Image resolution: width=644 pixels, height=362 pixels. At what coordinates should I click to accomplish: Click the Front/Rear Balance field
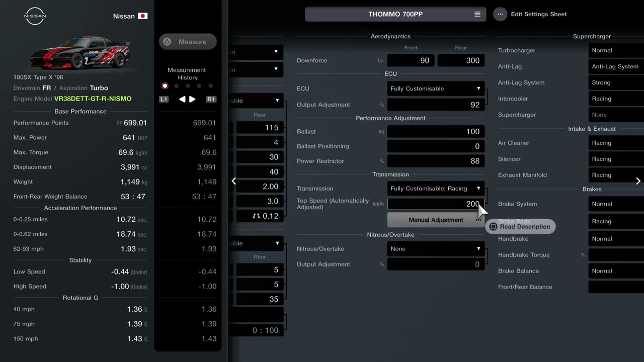(616, 287)
